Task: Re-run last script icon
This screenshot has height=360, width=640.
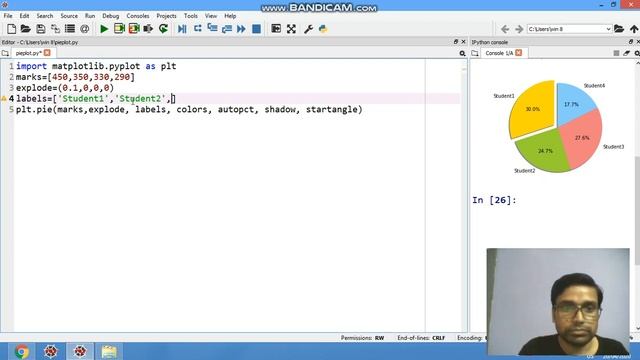Action: (163, 29)
